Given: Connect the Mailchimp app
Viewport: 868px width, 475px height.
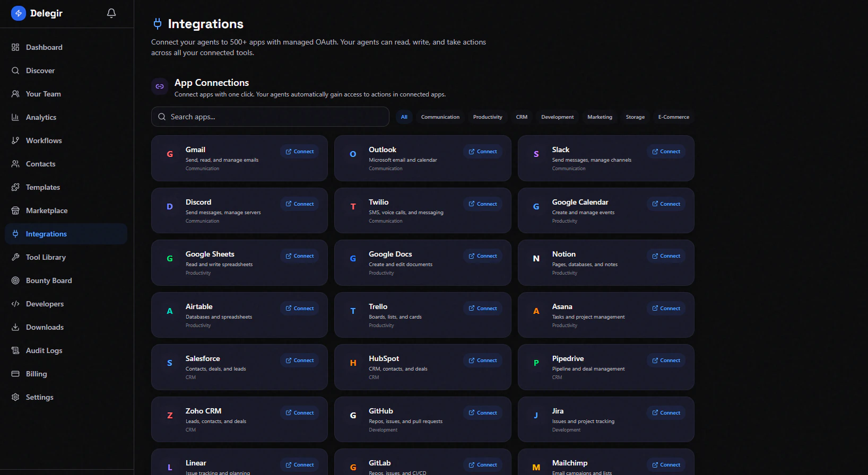Looking at the screenshot, I should pyautogui.click(x=666, y=465).
